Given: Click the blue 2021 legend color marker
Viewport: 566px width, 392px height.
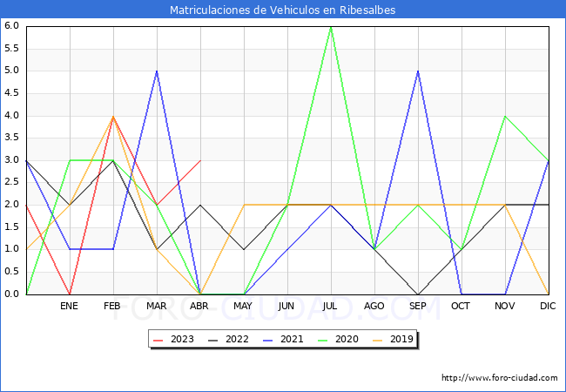Looking at the screenshot, I should point(268,340).
